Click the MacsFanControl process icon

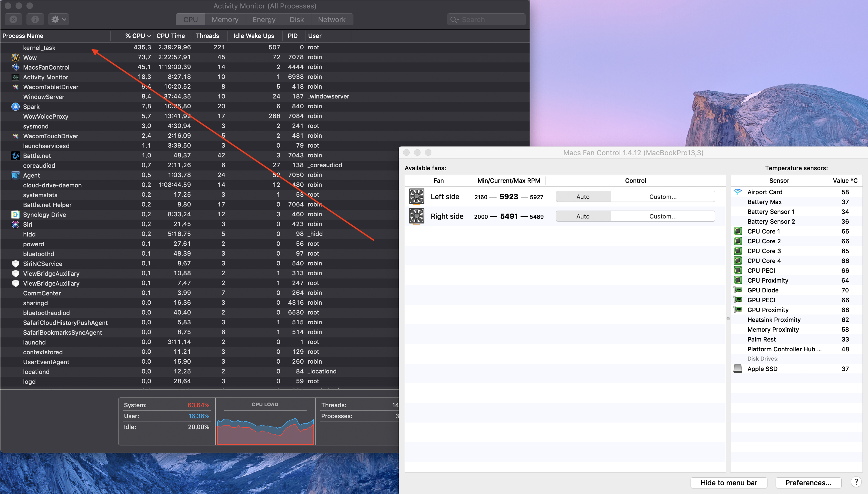click(16, 67)
